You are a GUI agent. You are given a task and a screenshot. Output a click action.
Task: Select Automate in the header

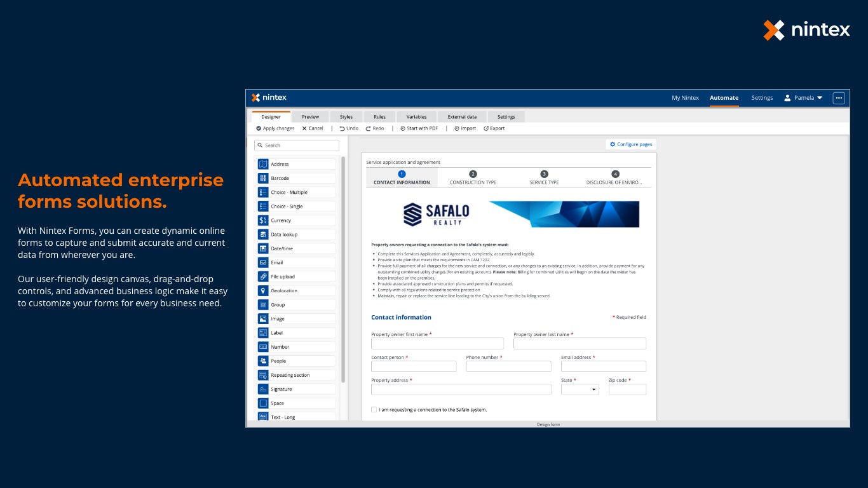pos(724,98)
